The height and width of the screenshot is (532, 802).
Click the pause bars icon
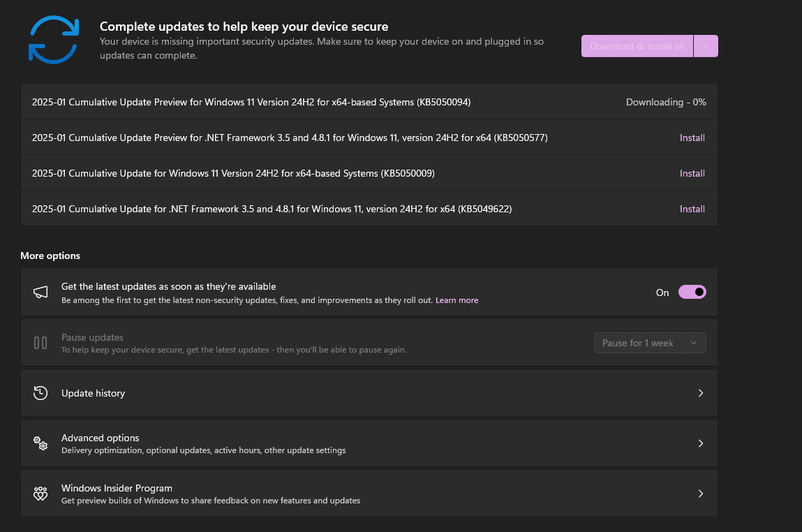(40, 343)
